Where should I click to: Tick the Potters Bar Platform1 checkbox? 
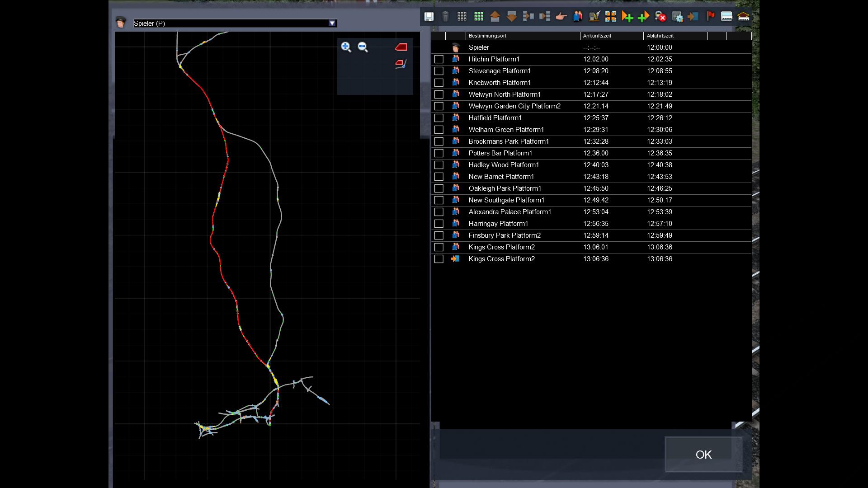[439, 153]
